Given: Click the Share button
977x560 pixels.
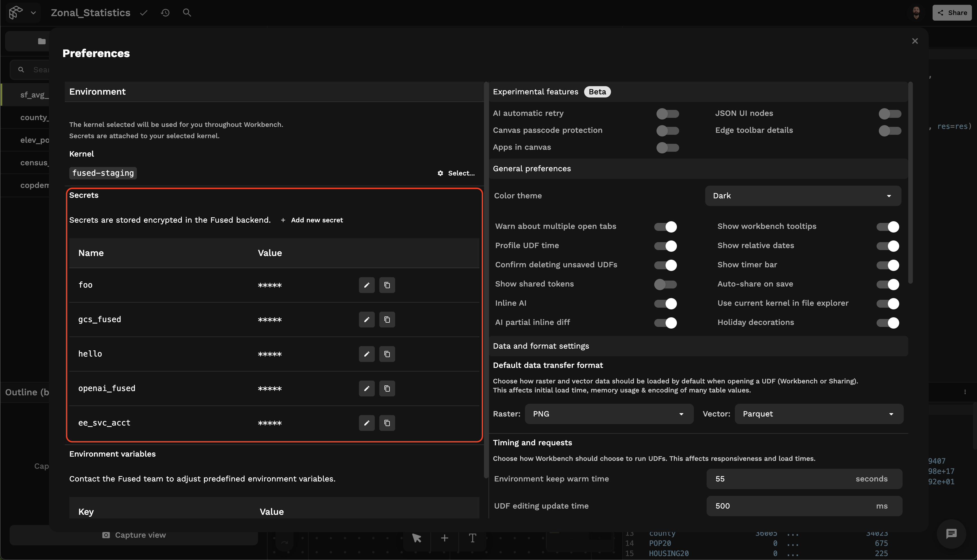Looking at the screenshot, I should [x=952, y=13].
